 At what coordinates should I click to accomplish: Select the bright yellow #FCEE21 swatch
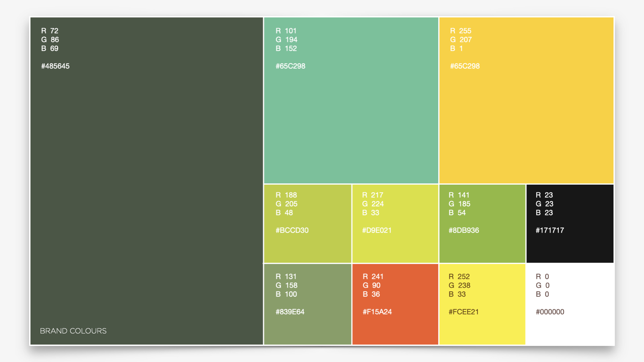click(x=482, y=327)
